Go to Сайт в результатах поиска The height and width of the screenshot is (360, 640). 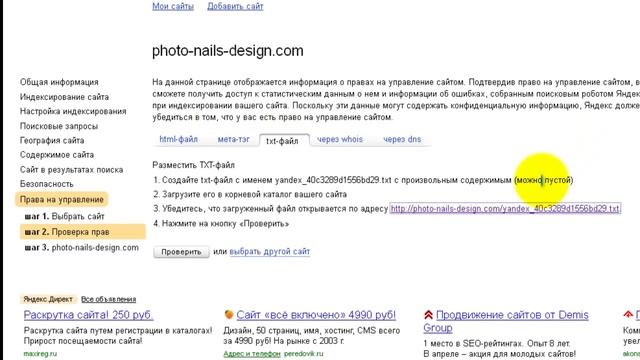tap(71, 169)
